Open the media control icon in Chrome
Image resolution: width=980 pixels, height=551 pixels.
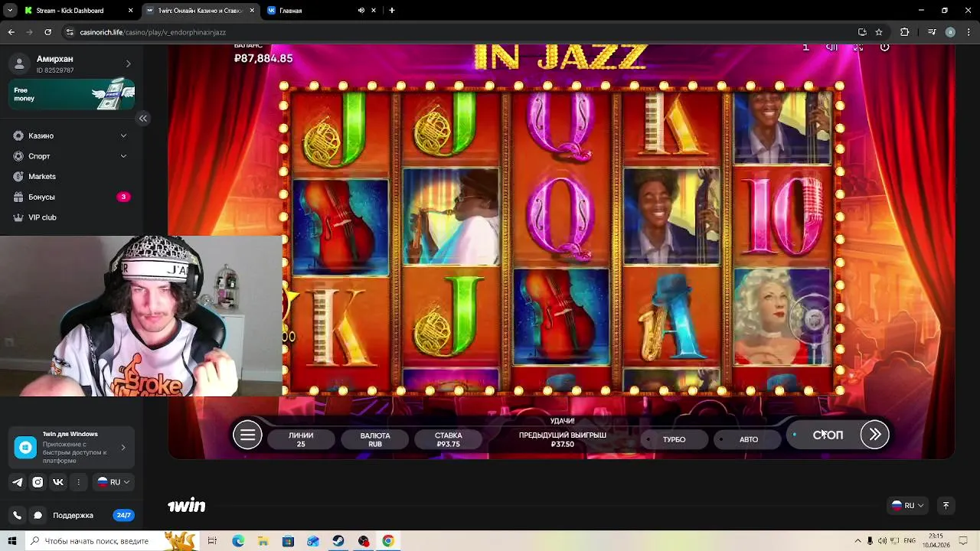(932, 32)
